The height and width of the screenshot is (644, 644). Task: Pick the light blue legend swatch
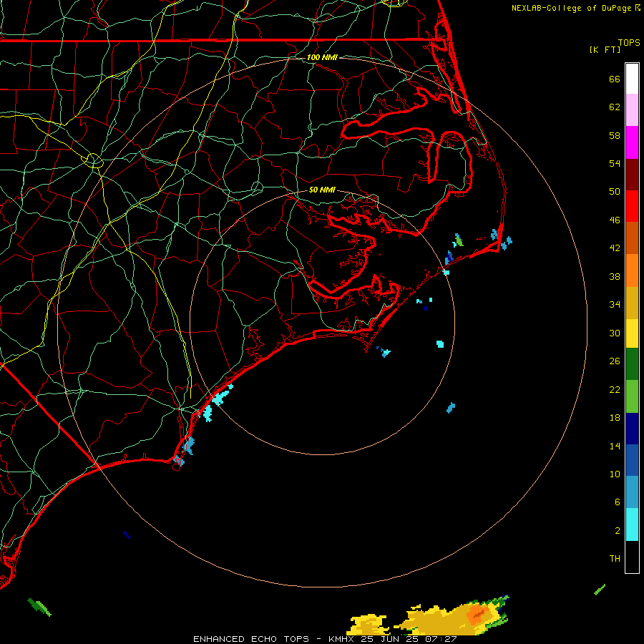632,492
